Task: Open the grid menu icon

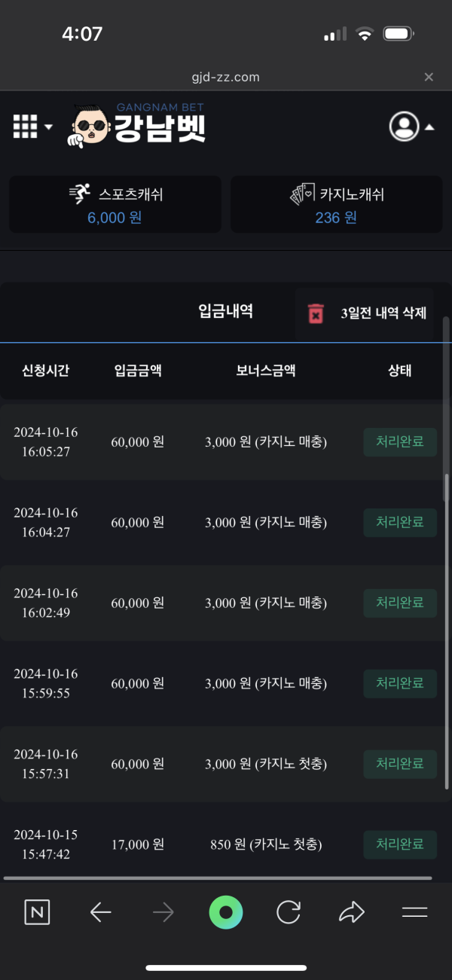Action: [x=25, y=127]
